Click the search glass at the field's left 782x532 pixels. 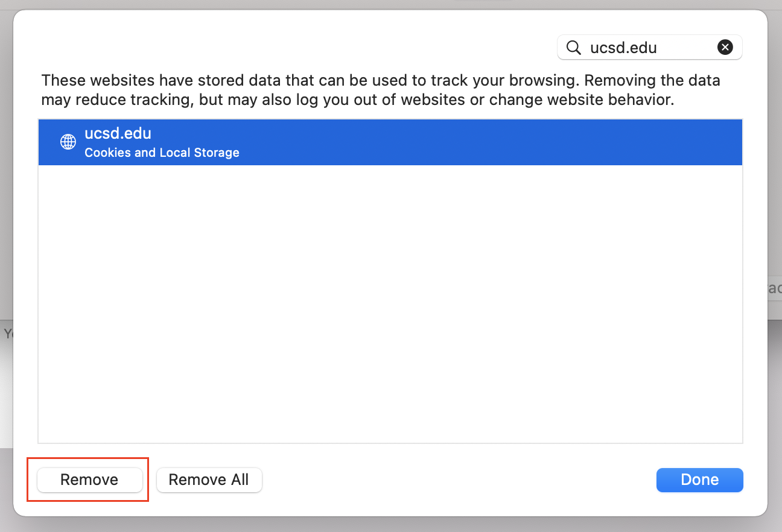click(x=573, y=47)
